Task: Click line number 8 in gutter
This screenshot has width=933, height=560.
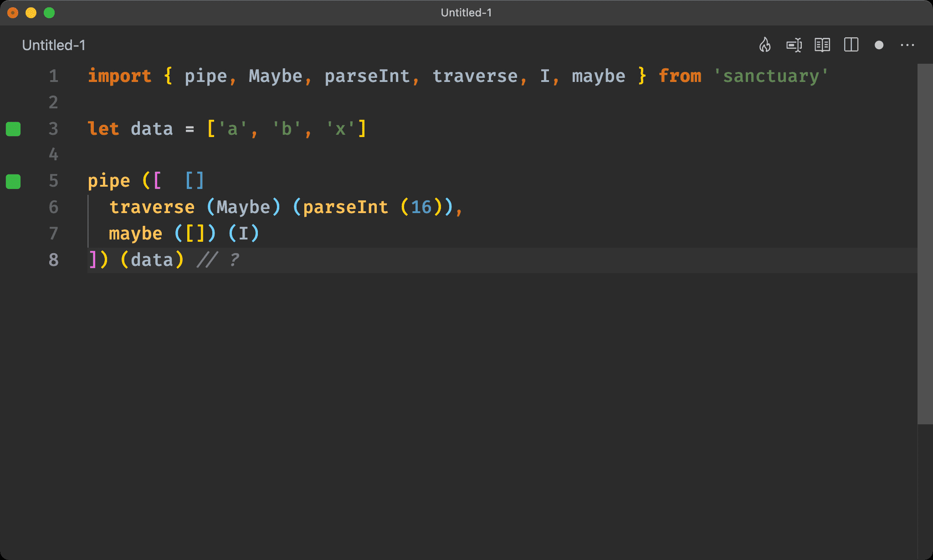Action: pos(54,260)
